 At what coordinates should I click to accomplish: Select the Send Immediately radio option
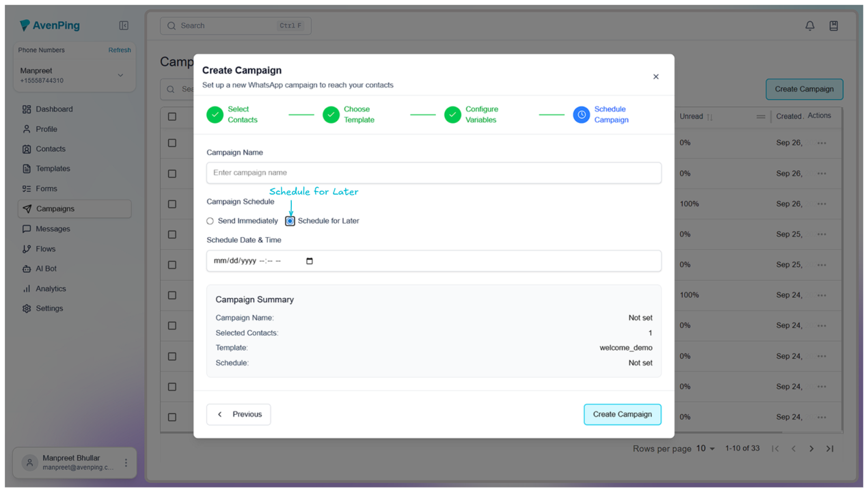211,221
